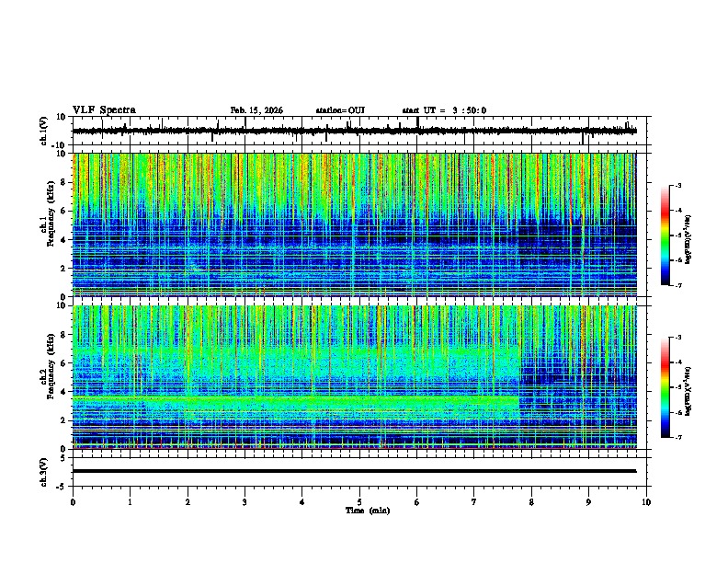Click the "10" tick at the time axis end
Image resolution: width=728 pixels, height=563 pixels.
(646, 501)
